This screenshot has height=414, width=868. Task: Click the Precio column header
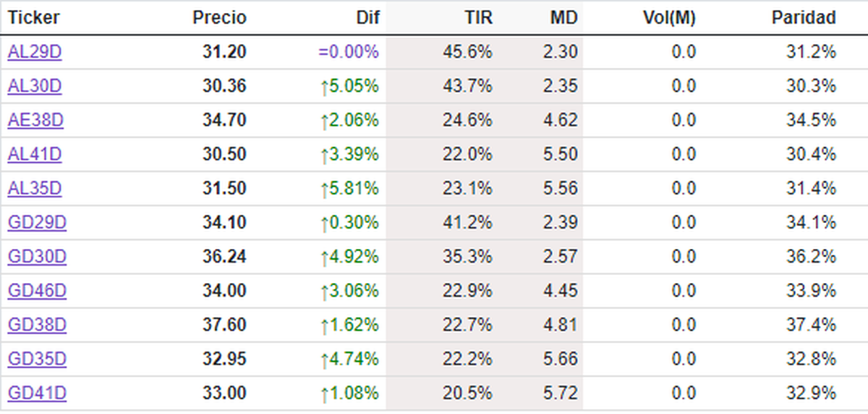pos(219,17)
